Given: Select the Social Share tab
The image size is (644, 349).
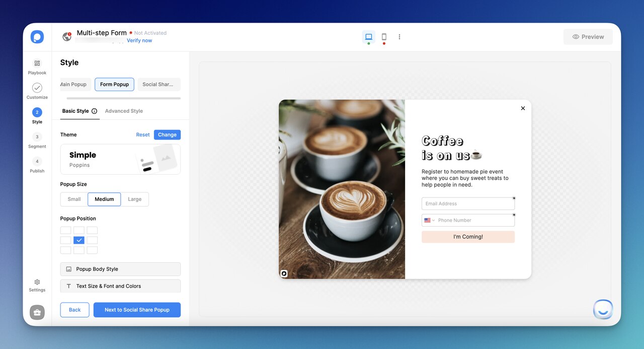Looking at the screenshot, I should pos(159,85).
